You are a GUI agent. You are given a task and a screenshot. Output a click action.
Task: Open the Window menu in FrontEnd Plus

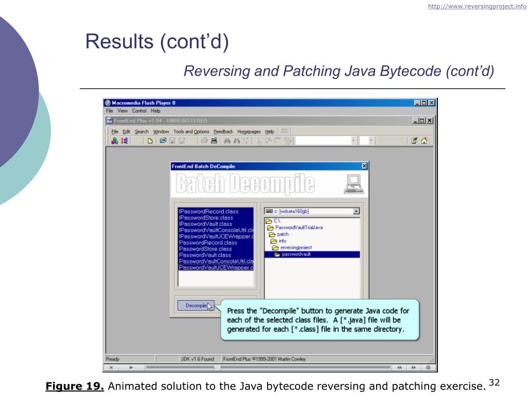click(x=161, y=131)
